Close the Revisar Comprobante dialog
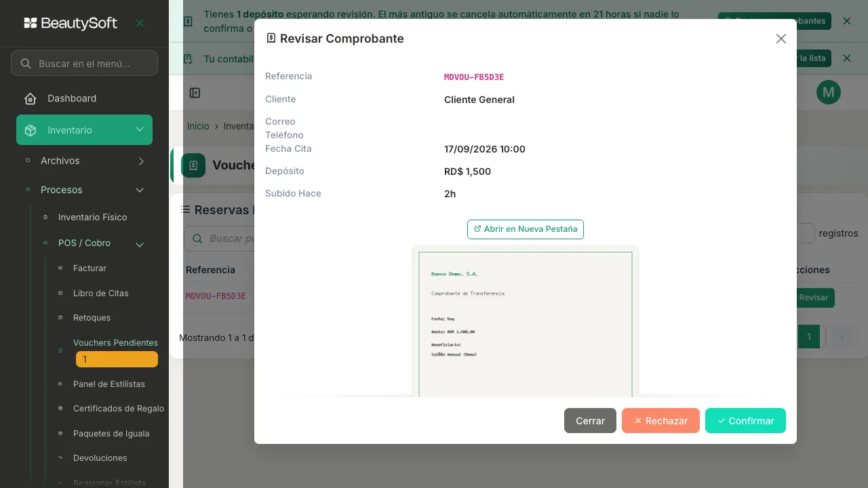Viewport: 868px width, 488px height. pyautogui.click(x=781, y=39)
